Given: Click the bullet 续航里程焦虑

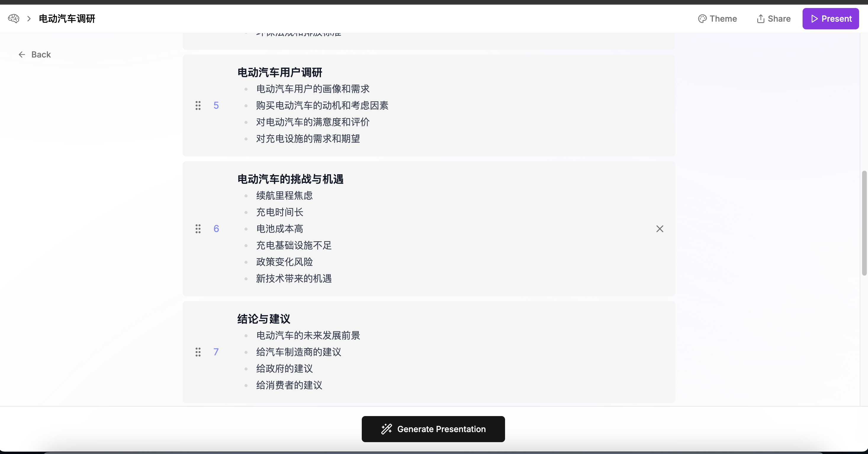Looking at the screenshot, I should [x=284, y=196].
